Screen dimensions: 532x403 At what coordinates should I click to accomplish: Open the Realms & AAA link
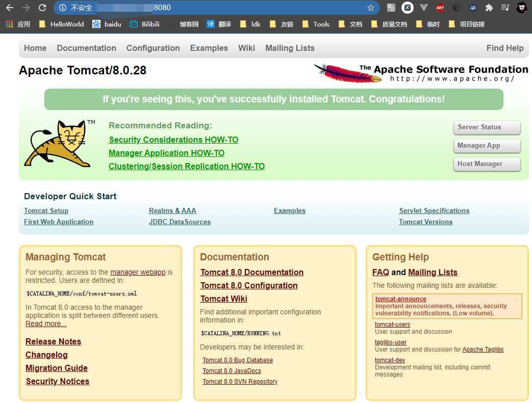pyautogui.click(x=172, y=210)
